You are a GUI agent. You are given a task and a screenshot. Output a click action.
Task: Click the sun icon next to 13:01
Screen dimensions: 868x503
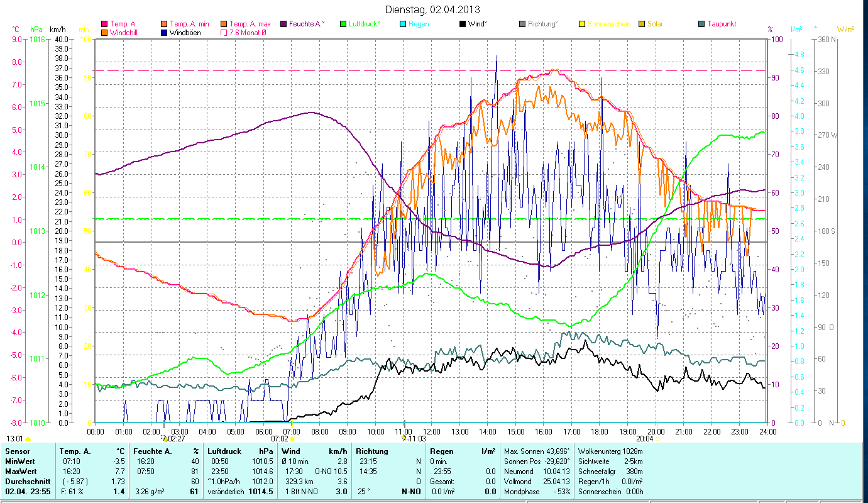coord(28,439)
